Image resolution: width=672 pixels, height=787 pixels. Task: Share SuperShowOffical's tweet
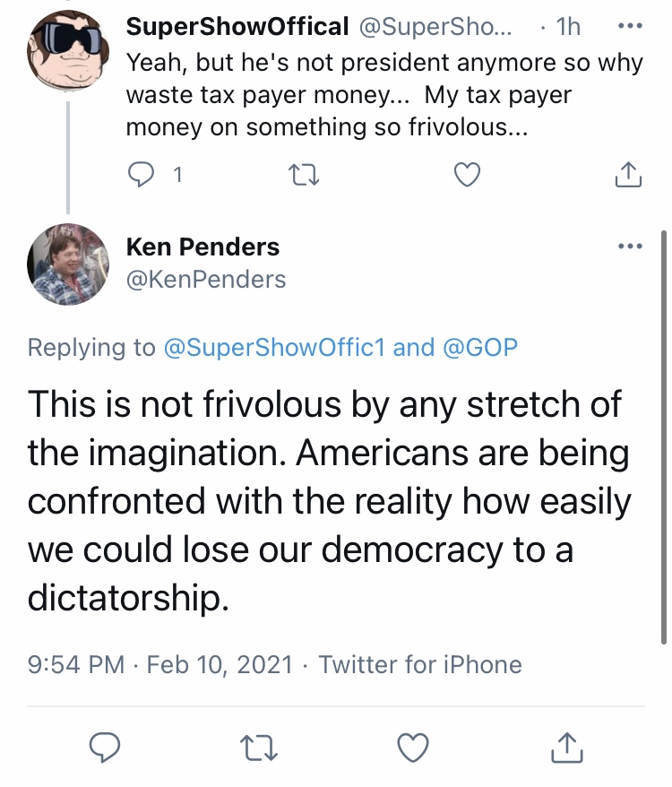coord(628,175)
